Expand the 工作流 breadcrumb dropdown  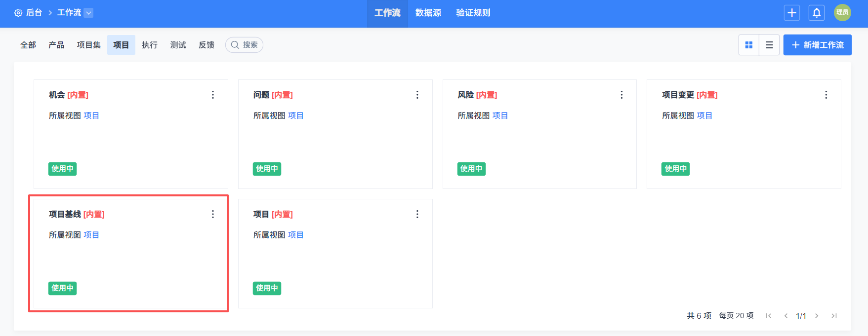(x=88, y=13)
